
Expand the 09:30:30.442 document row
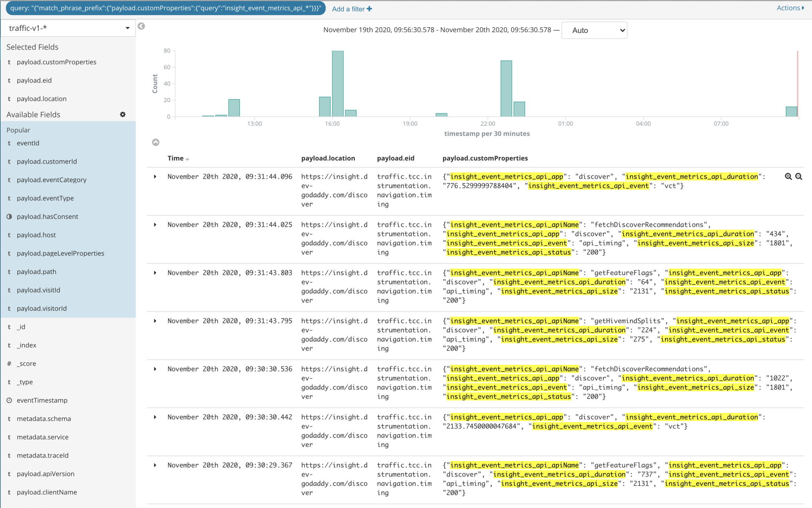155,417
